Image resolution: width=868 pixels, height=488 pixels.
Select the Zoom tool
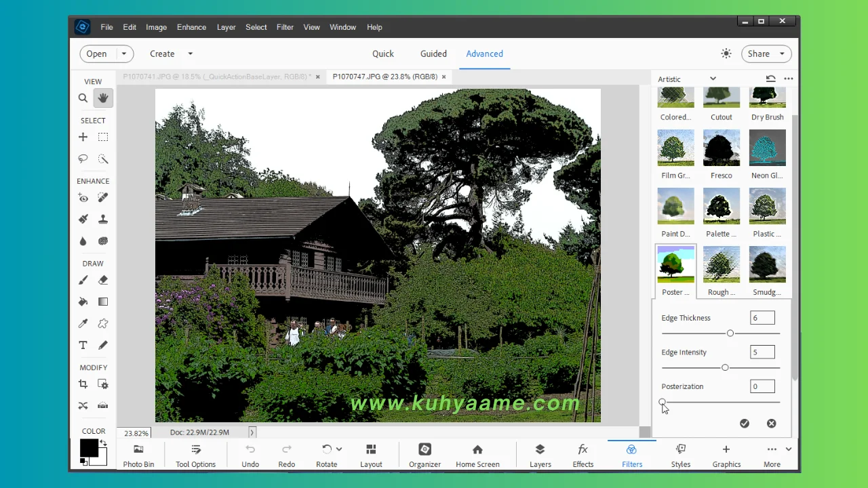83,98
